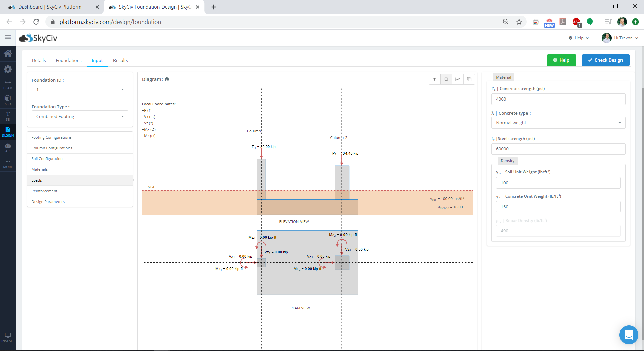Click the Rebar Density field
This screenshot has width=644, height=351.
(x=558, y=231)
